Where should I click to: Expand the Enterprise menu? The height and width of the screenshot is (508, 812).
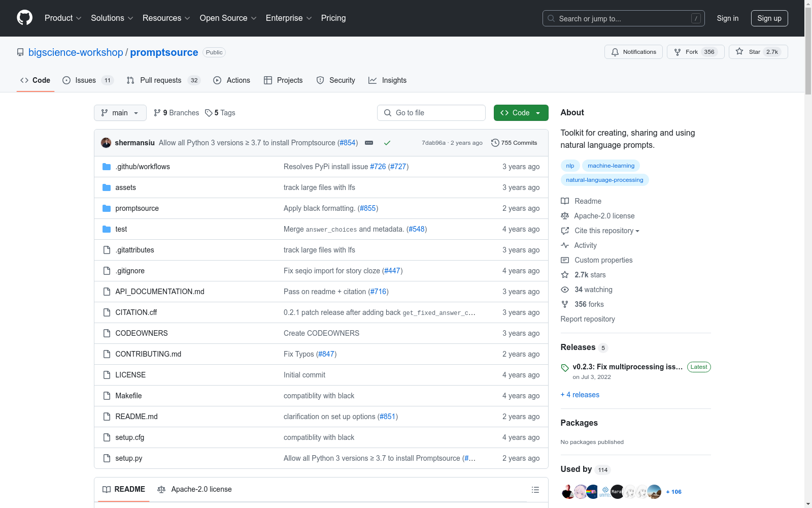[x=289, y=18]
